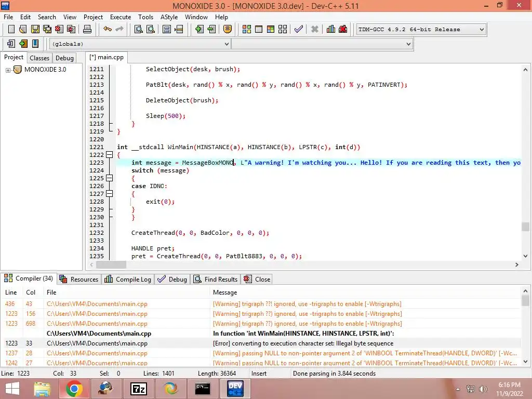This screenshot has height=399, width=532.
Task: Click the Close All files toolbar icon
Action: click(71, 29)
